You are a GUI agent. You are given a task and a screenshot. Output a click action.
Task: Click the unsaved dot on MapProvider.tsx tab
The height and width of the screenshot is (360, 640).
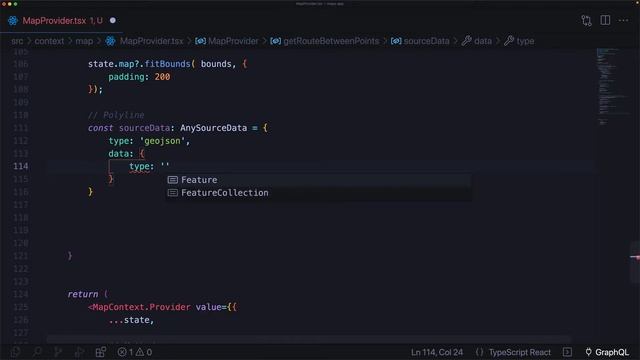coord(113,20)
